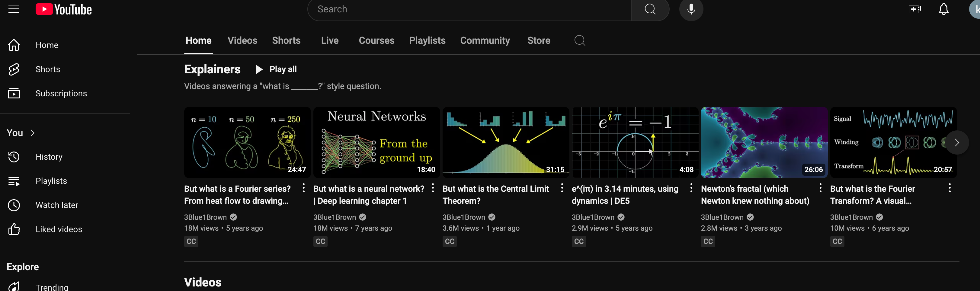
Task: Switch to the Community tab
Action: [485, 40]
